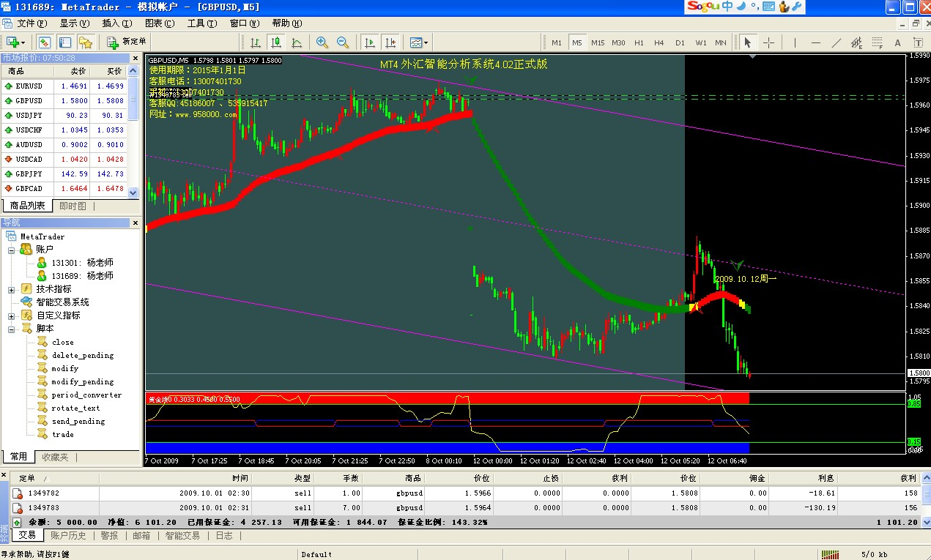Select the arrow cursor tool

(748, 42)
